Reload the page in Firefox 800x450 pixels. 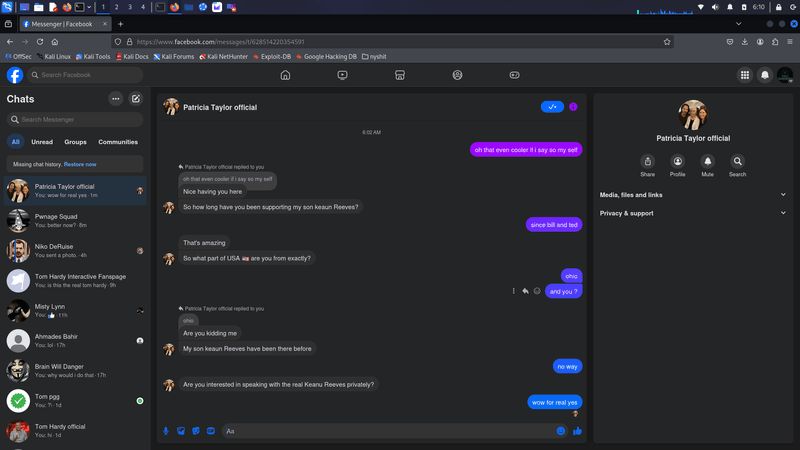pos(40,42)
